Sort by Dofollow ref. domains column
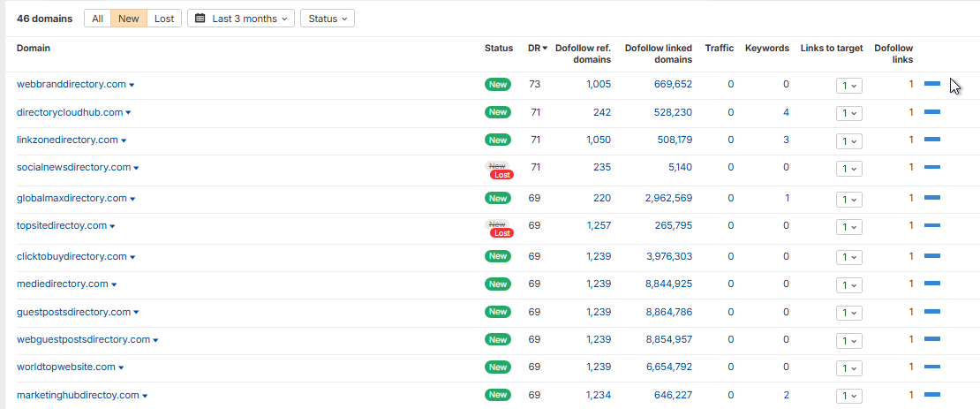Viewport: 980px width, 409px height. 583,54
